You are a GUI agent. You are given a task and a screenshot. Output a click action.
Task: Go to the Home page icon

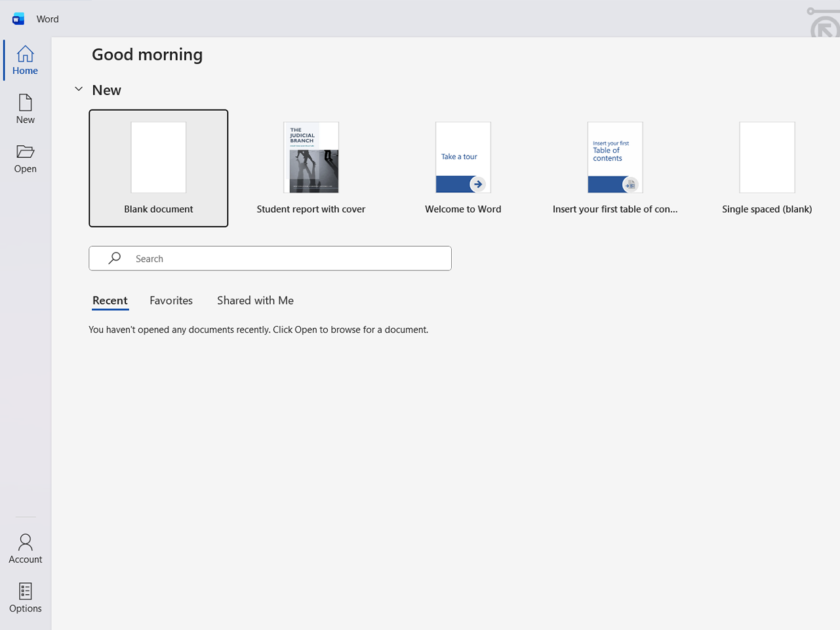pyautogui.click(x=26, y=54)
